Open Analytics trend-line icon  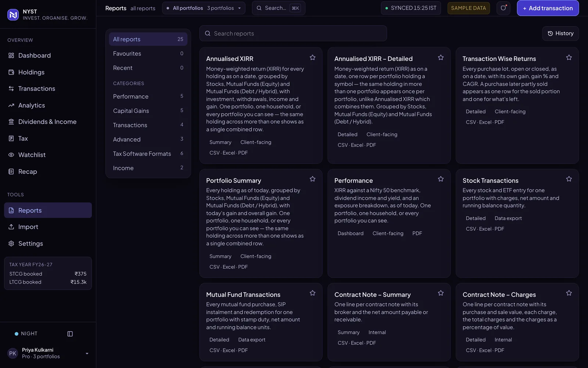coord(11,105)
